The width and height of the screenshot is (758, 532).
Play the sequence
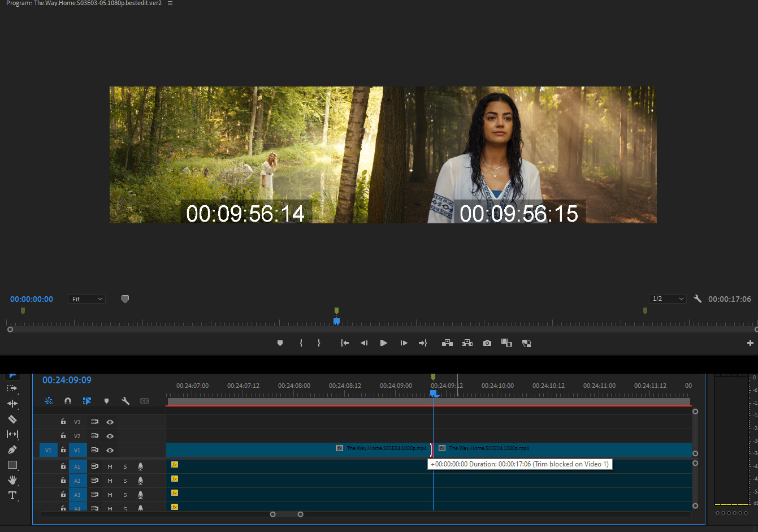coord(384,343)
